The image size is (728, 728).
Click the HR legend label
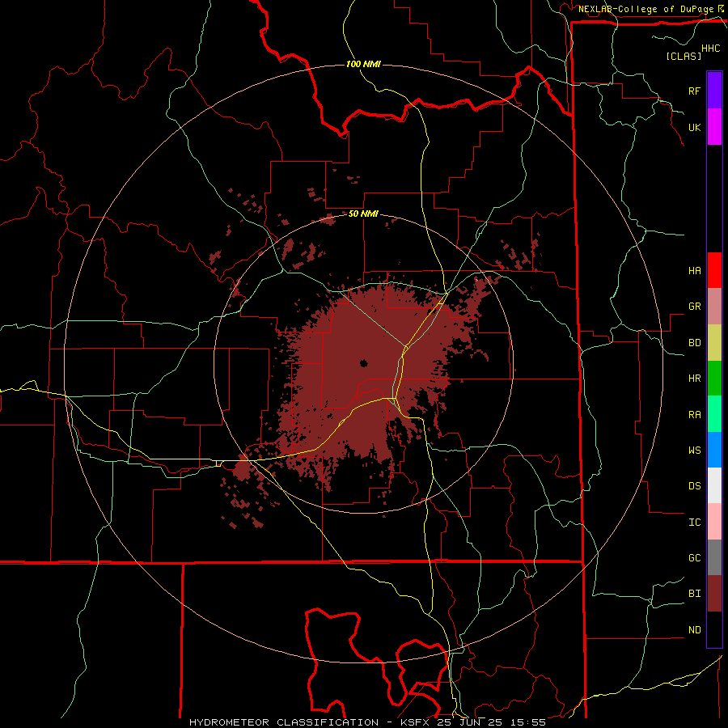click(695, 379)
